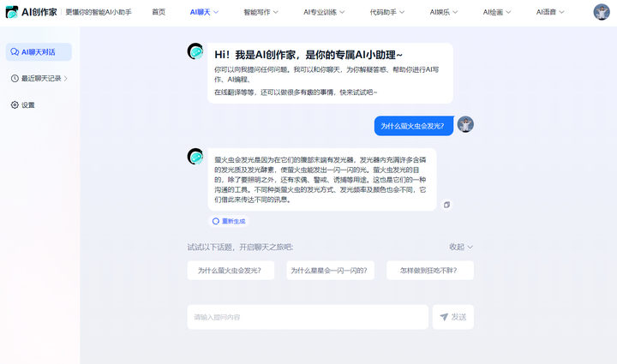
Task: Open 最近聊天记录 in the sidebar
Action: tap(39, 79)
